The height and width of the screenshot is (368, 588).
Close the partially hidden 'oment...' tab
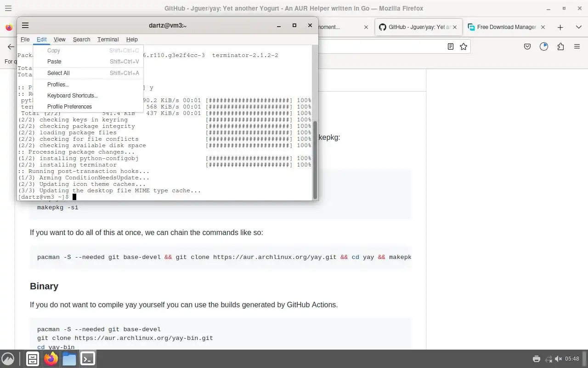(x=366, y=27)
